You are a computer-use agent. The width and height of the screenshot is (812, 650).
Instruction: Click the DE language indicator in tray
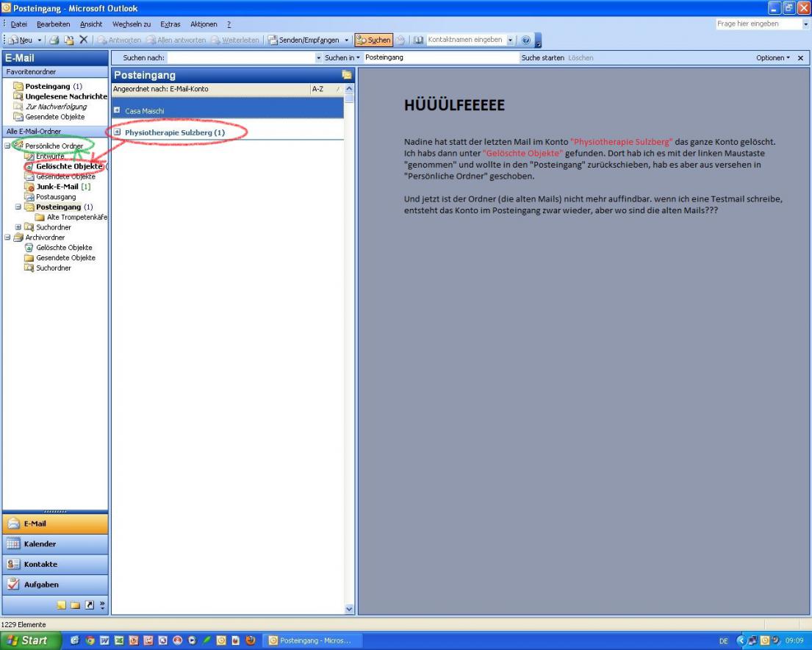[x=723, y=641]
